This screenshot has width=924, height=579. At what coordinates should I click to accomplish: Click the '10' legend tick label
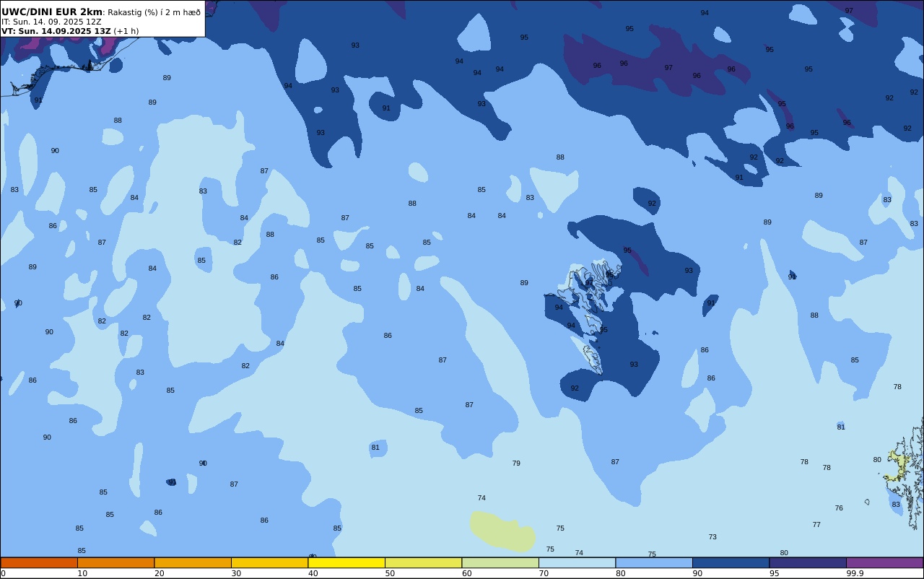tap(82, 573)
